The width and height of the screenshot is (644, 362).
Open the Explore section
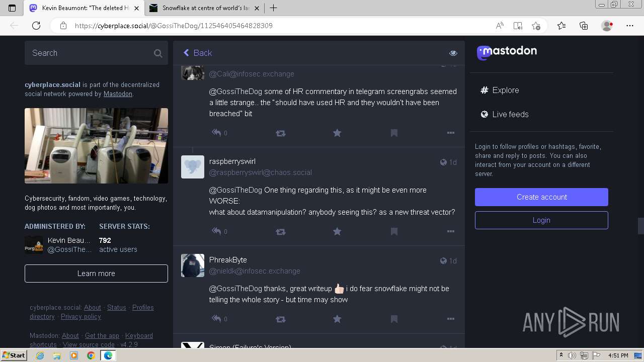tap(500, 90)
